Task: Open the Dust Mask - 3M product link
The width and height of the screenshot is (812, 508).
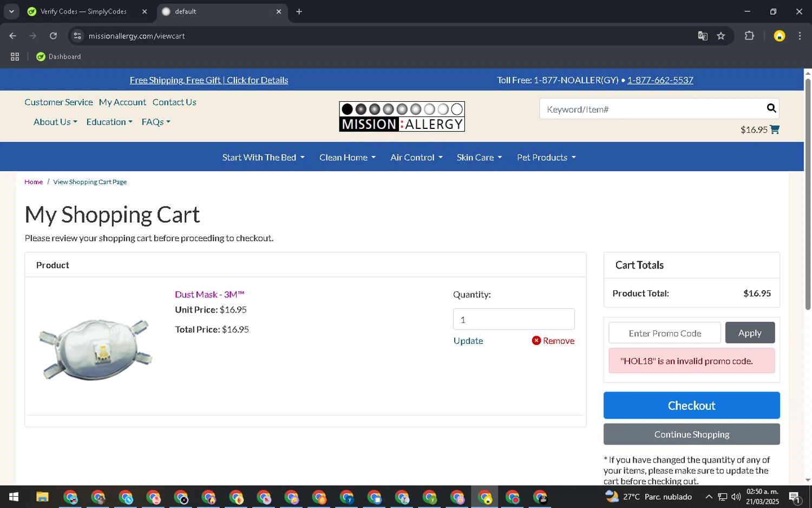Action: click(x=209, y=295)
